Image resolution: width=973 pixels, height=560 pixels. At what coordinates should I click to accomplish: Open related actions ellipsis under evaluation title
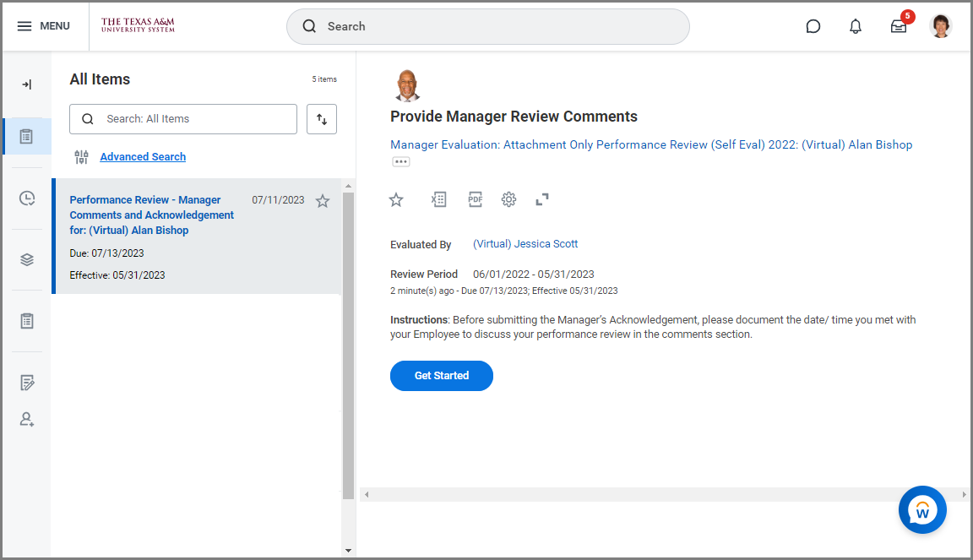pos(400,161)
